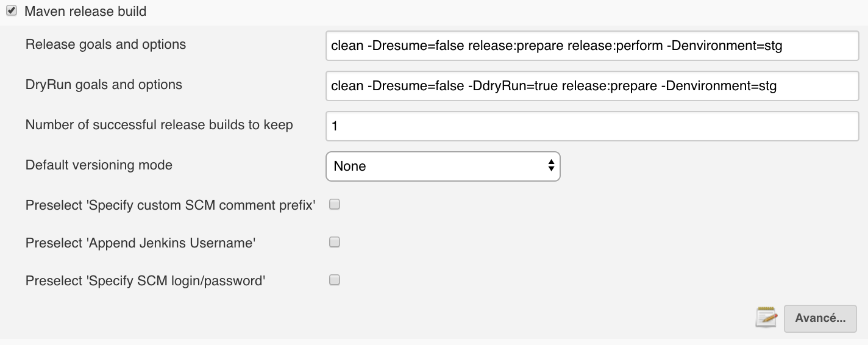Click the up-down arrows on the None selector

pos(551,166)
